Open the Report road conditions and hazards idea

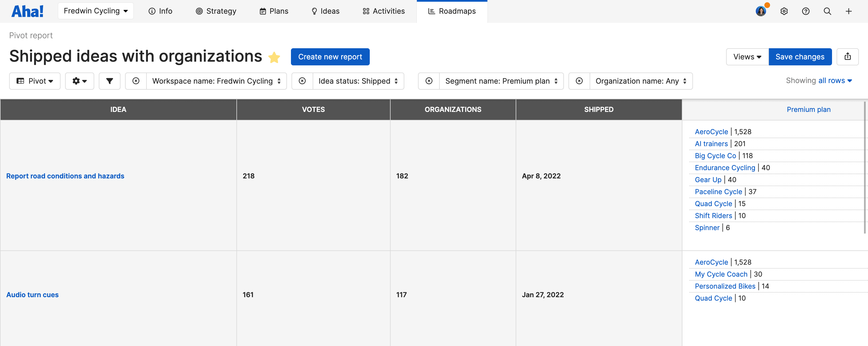coord(65,176)
